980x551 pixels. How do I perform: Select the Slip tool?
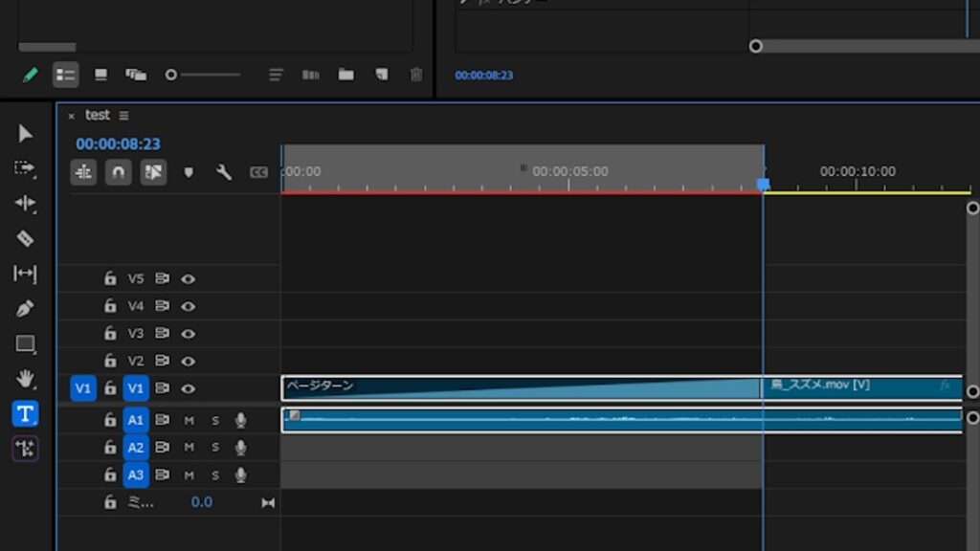point(25,273)
